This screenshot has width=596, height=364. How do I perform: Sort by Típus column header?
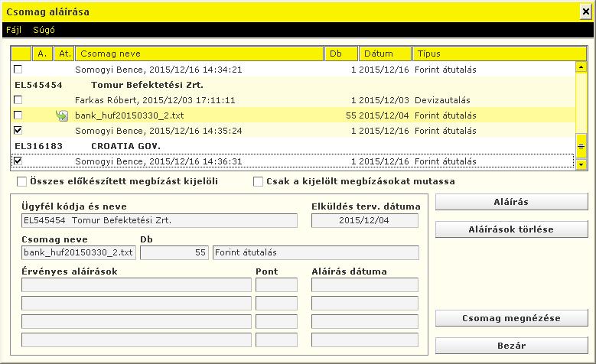coord(500,54)
